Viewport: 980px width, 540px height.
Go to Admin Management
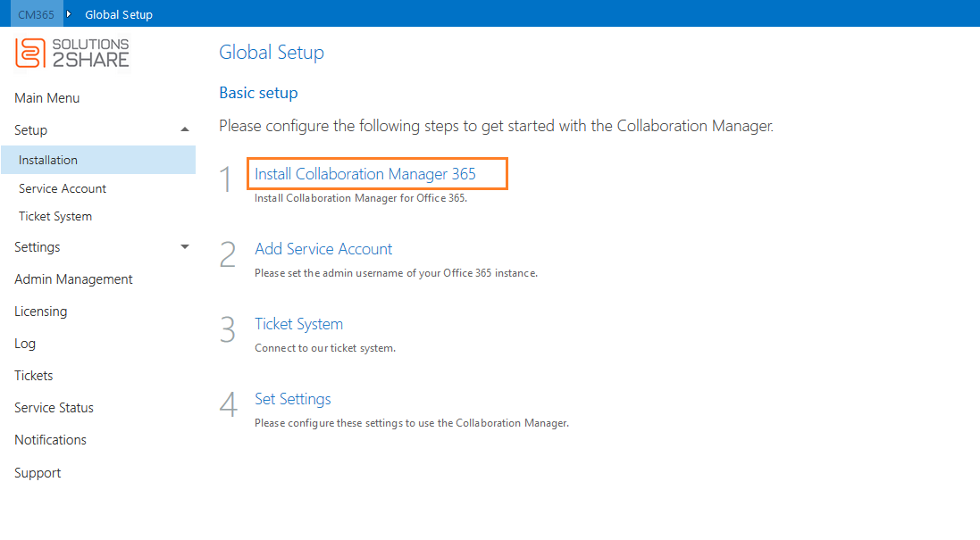pos(73,279)
